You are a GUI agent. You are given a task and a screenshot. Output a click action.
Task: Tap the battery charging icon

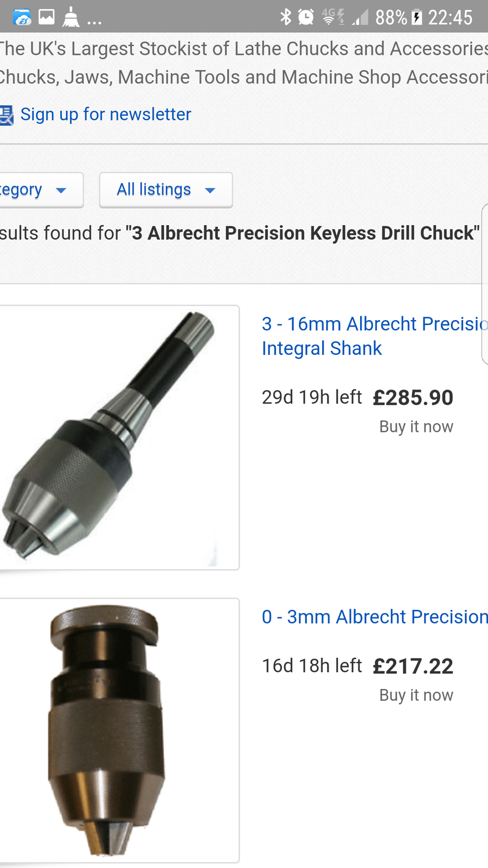point(416,17)
